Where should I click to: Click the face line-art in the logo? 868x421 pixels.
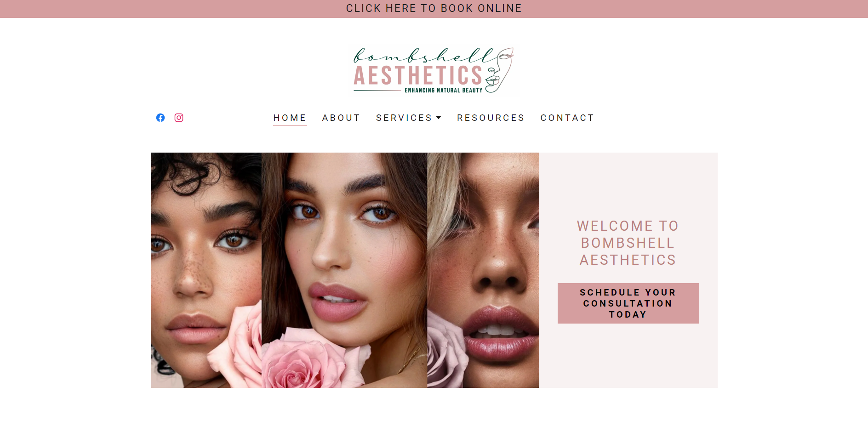pyautogui.click(x=500, y=70)
